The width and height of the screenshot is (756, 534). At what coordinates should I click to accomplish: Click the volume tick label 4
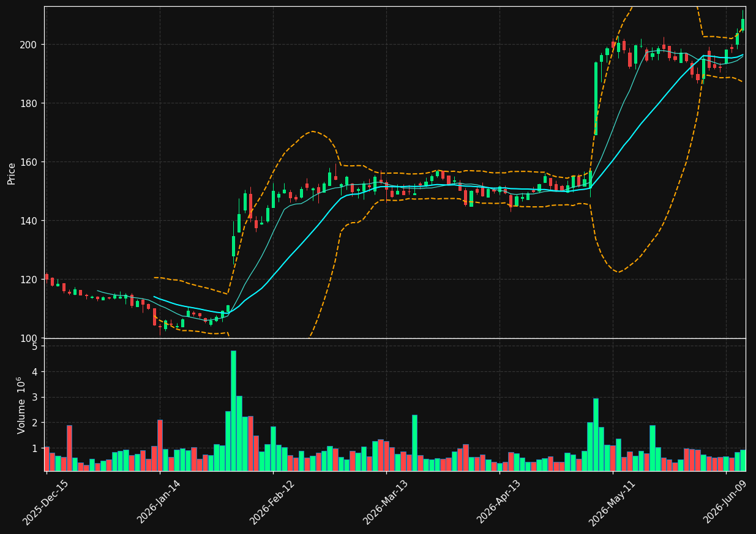click(36, 372)
